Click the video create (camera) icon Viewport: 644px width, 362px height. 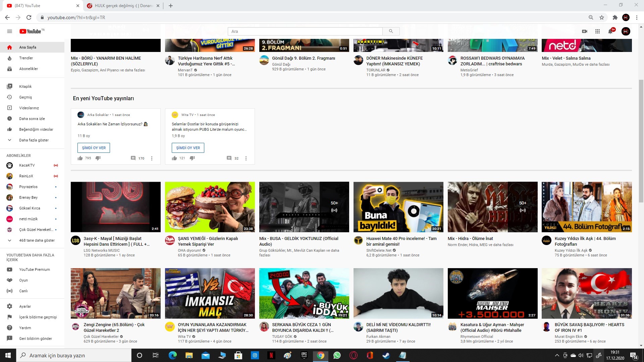(x=584, y=31)
